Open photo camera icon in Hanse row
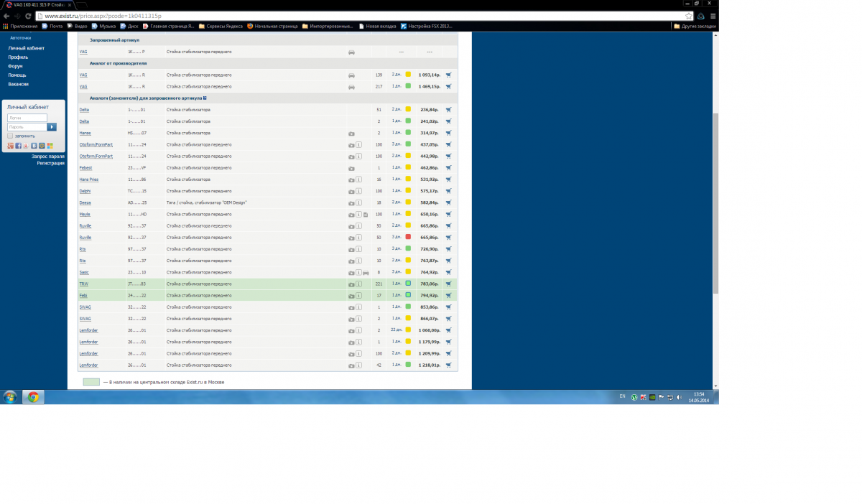862x504 pixels. point(351,134)
